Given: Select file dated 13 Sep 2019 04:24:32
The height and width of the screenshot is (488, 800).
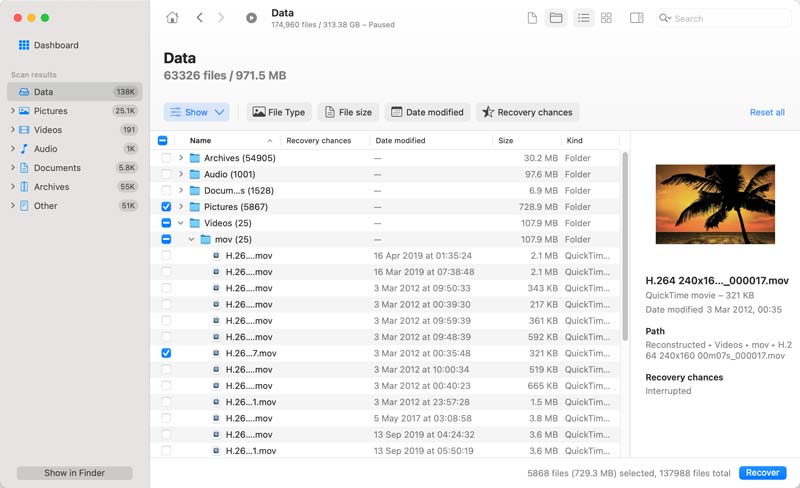Looking at the screenshot, I should [386, 435].
